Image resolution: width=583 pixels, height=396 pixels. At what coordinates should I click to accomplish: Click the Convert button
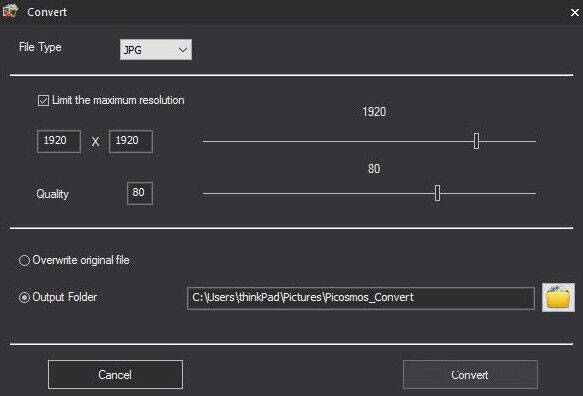click(x=470, y=374)
